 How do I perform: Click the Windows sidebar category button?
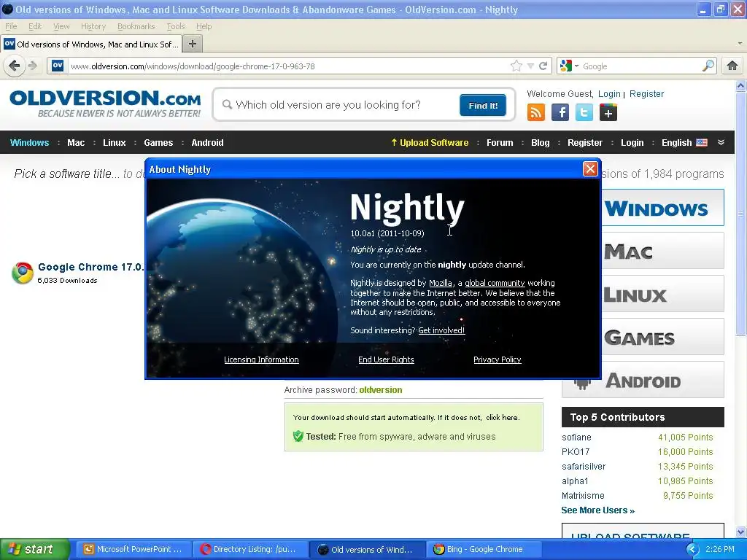(x=662, y=208)
